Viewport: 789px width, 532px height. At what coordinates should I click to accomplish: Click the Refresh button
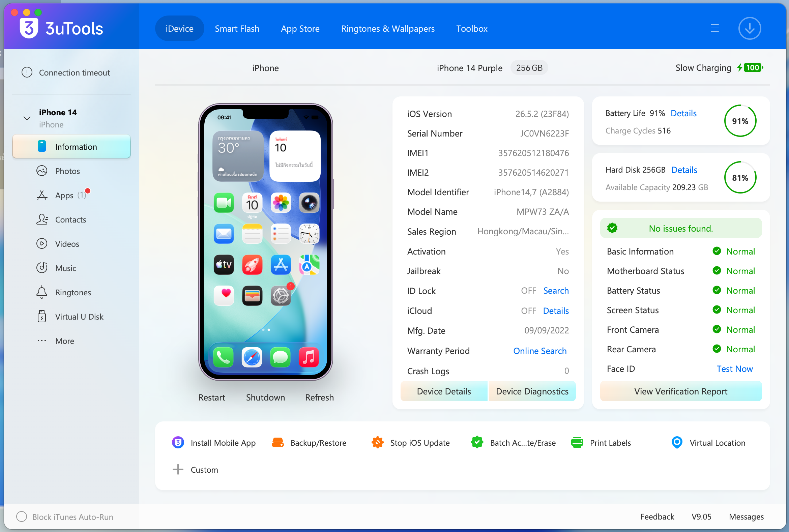pos(319,397)
